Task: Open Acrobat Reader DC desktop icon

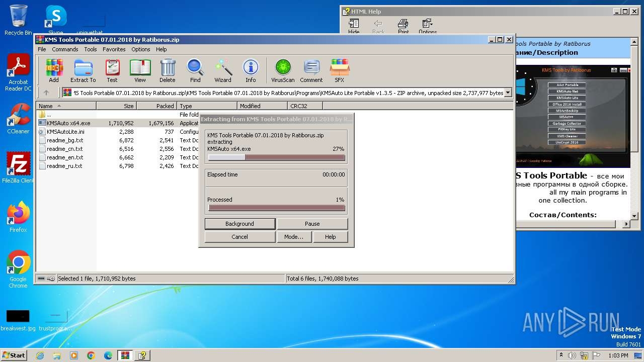Action: coord(18,73)
